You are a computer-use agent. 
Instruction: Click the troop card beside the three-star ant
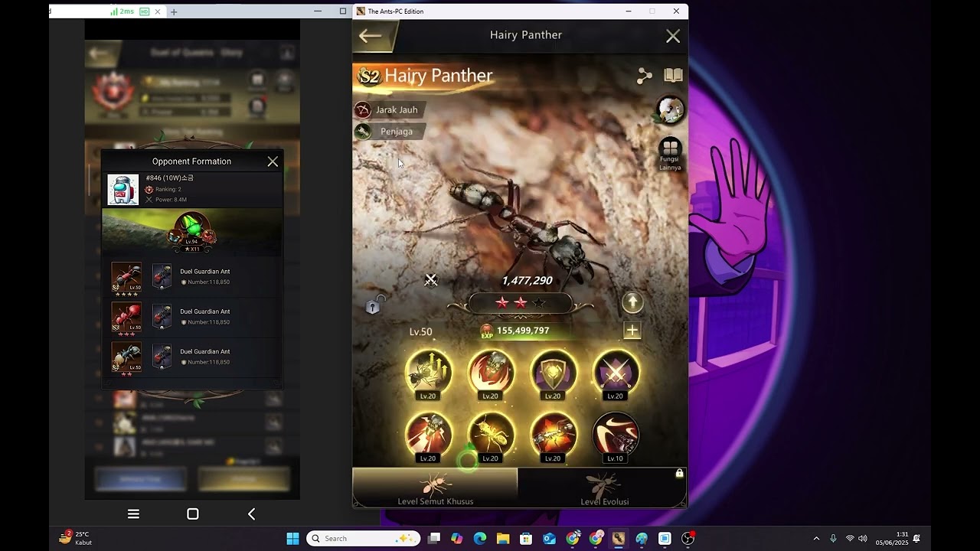click(162, 317)
